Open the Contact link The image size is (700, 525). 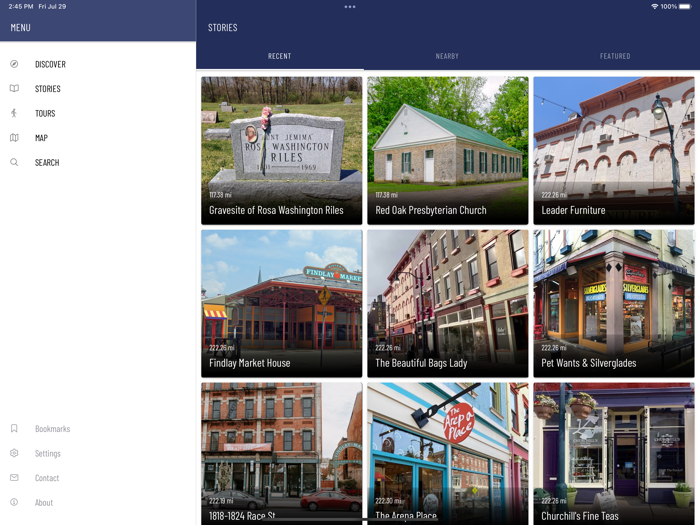[x=98, y=478]
